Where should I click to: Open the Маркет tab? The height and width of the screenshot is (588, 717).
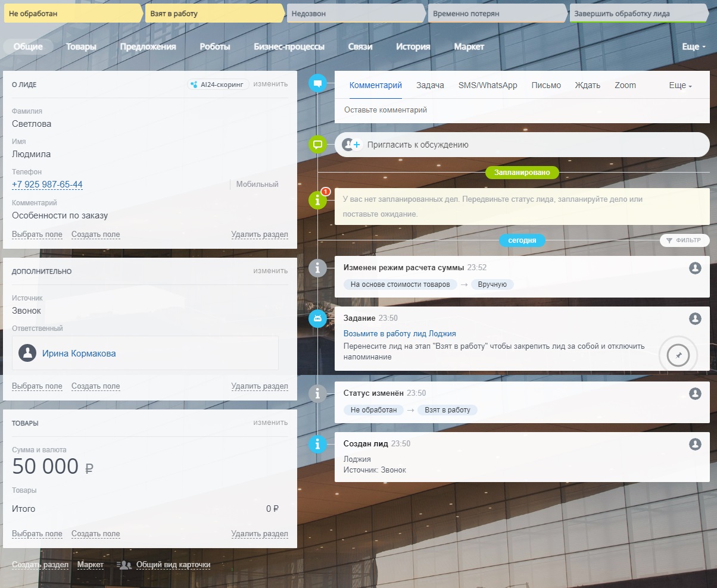pyautogui.click(x=469, y=46)
